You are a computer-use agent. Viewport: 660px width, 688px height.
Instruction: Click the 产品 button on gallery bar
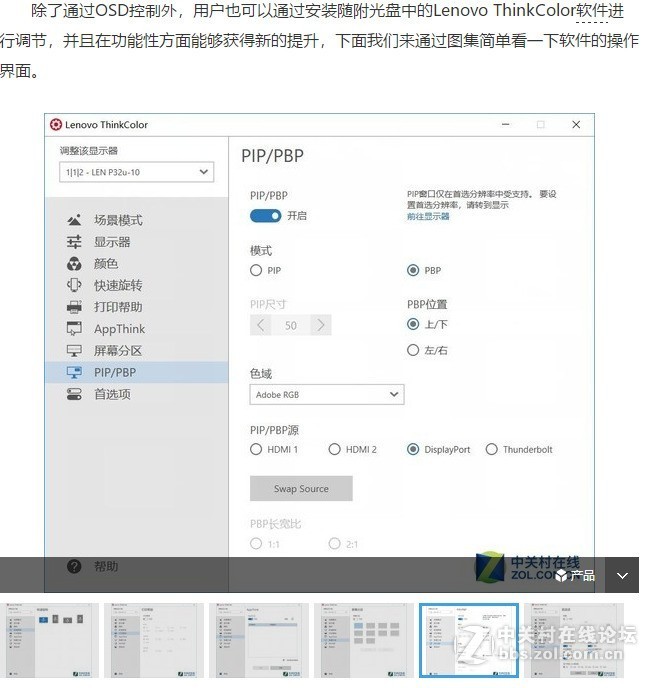(575, 576)
